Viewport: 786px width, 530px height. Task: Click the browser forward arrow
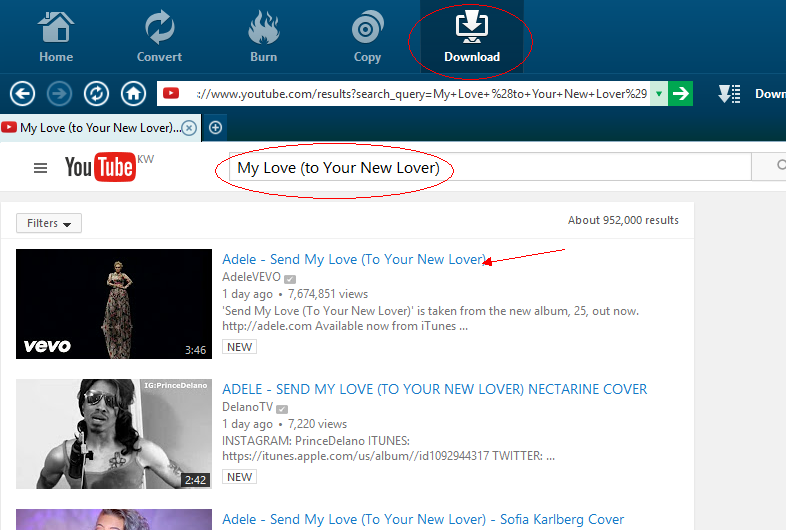click(59, 94)
